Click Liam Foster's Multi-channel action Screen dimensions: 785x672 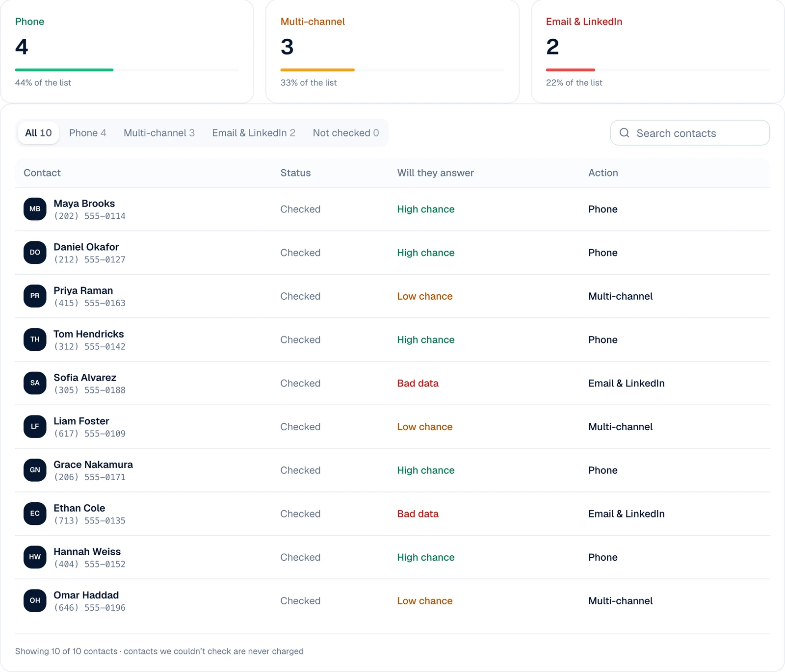point(621,427)
